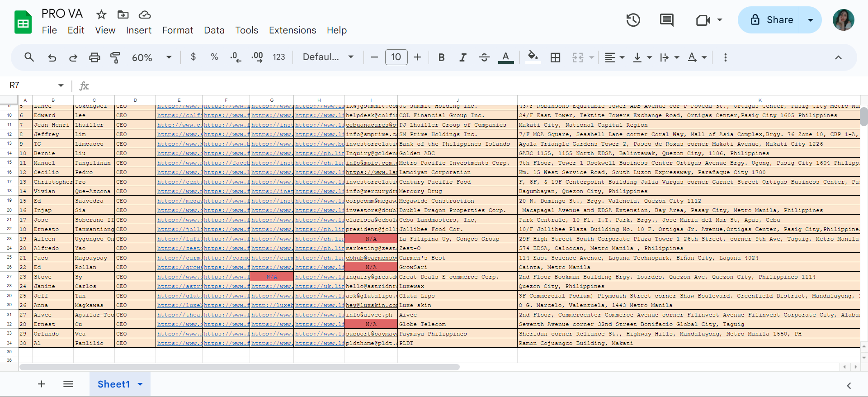Viewport: 868px width, 397px height.
Task: Open the comments panel icon
Action: point(666,20)
